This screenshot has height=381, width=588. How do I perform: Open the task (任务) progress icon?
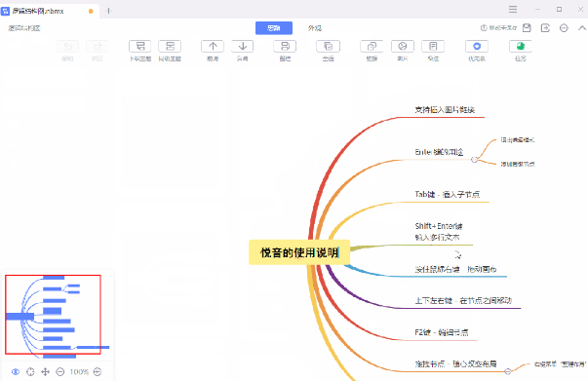point(521,47)
